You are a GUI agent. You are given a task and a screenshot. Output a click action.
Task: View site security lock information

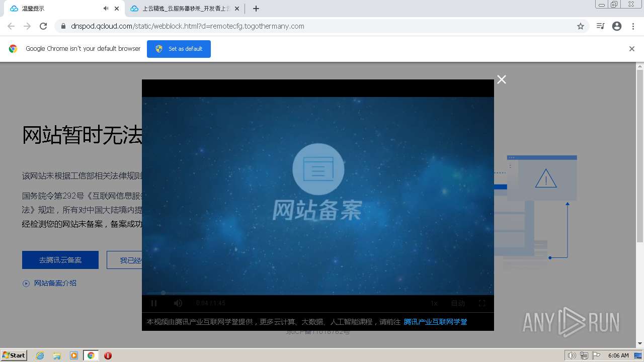click(63, 26)
